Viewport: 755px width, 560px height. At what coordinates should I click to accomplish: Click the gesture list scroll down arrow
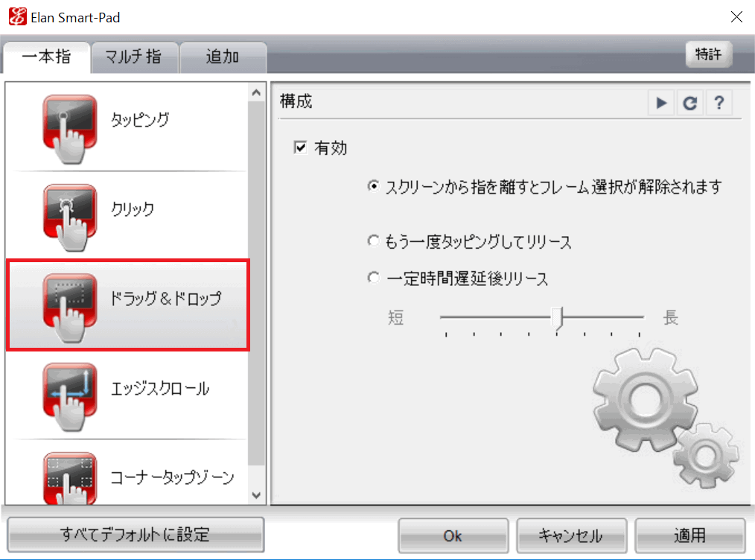click(x=256, y=495)
